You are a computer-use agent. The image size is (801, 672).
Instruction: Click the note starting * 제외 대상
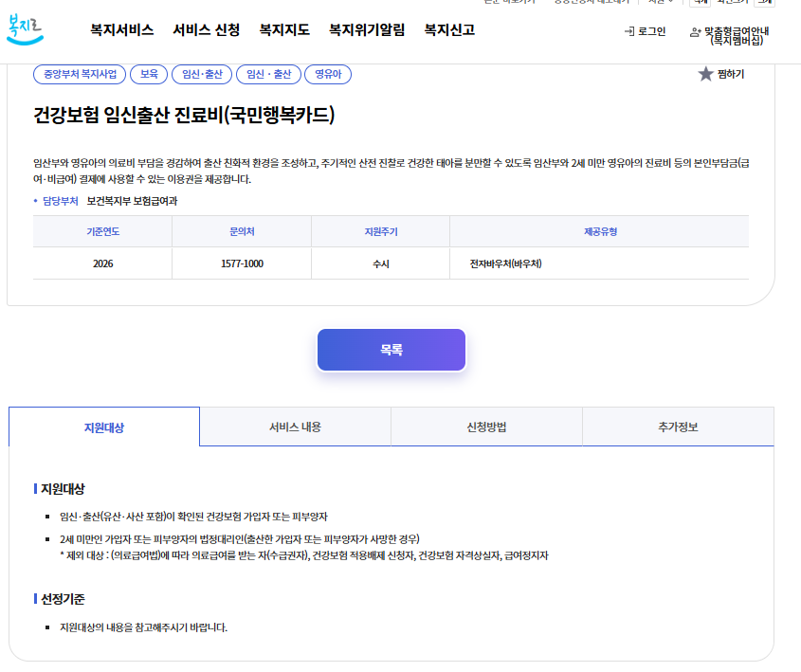[304, 555]
